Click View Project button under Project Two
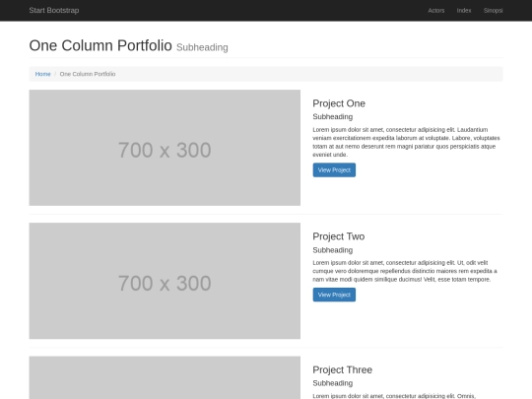Image resolution: width=532 pixels, height=399 pixels. click(x=334, y=295)
